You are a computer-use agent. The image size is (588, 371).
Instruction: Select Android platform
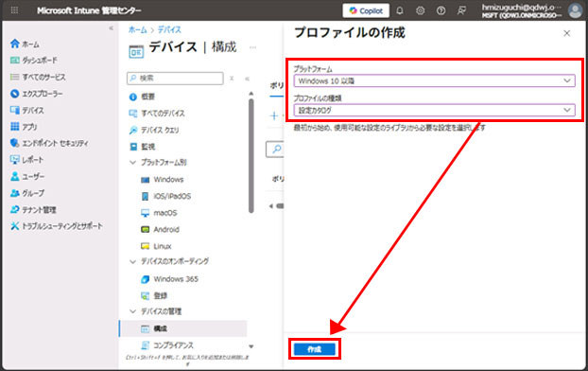click(x=160, y=229)
